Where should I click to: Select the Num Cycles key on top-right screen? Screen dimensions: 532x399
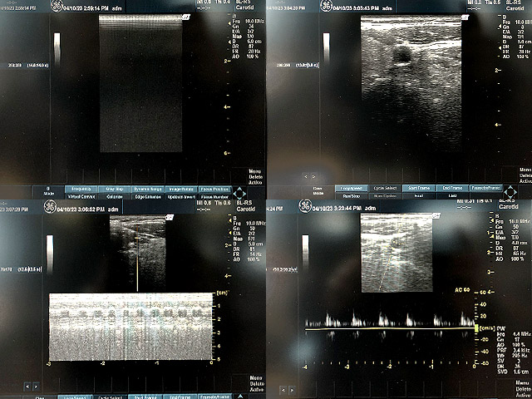[x=385, y=196]
